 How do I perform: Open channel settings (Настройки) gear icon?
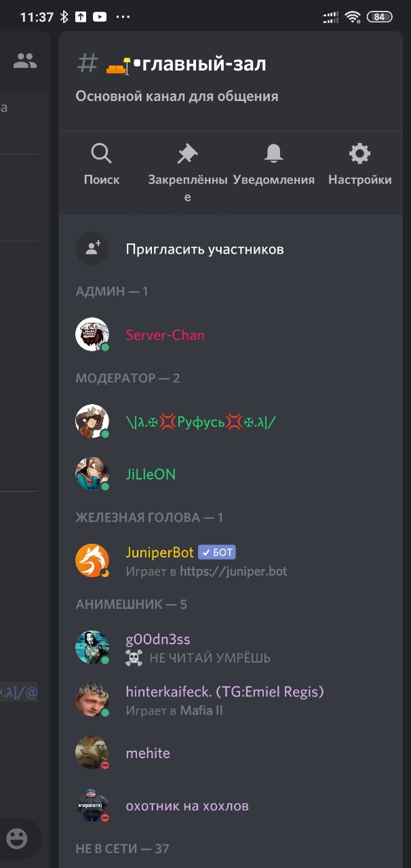click(359, 154)
